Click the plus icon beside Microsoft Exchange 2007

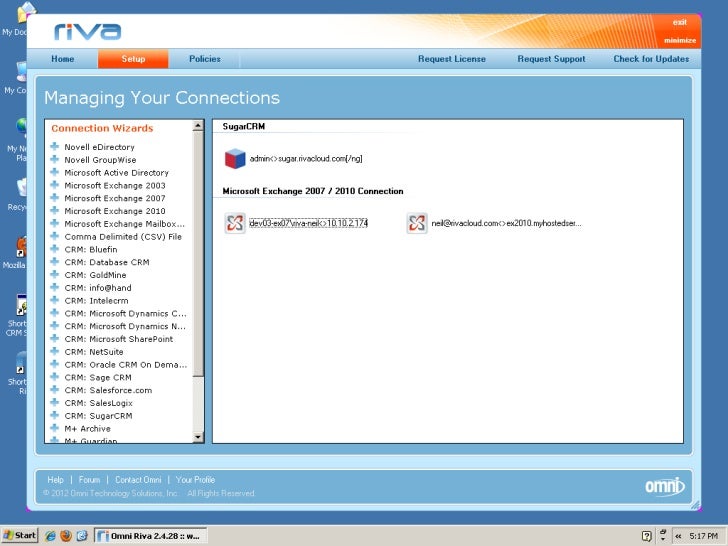(55, 198)
